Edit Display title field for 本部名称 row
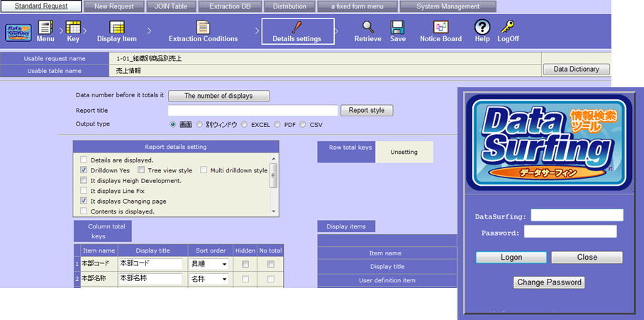This screenshot has width=644, height=320. click(151, 279)
